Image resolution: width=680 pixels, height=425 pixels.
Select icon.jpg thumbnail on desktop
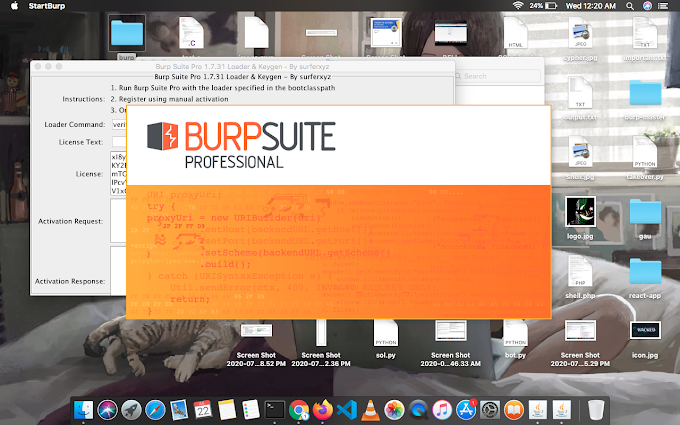645,330
